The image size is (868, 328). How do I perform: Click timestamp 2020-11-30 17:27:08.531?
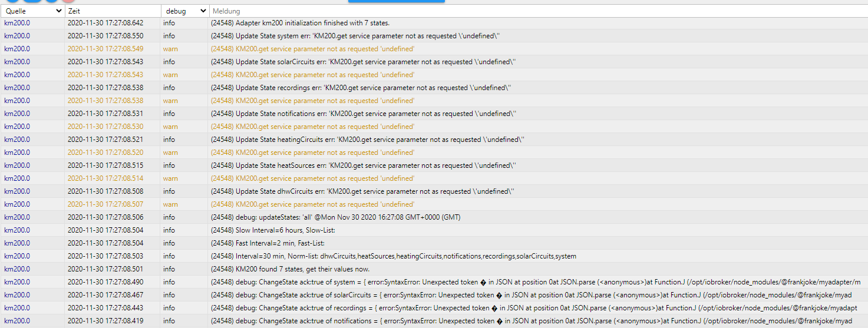(x=105, y=114)
